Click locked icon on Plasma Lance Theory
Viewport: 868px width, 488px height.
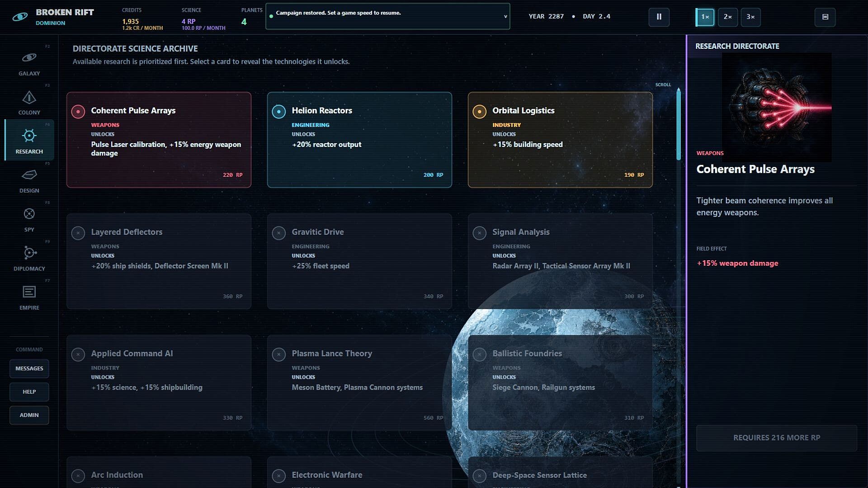278,354
